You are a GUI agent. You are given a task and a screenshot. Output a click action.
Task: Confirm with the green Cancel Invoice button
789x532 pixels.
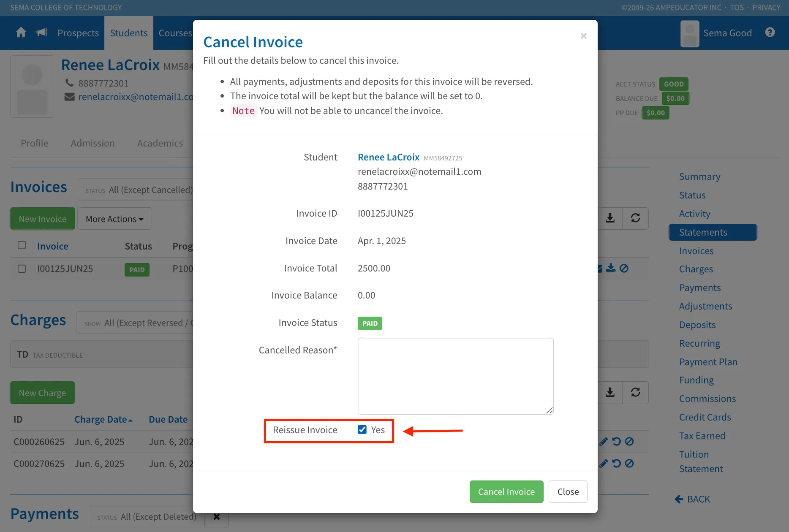coord(506,491)
